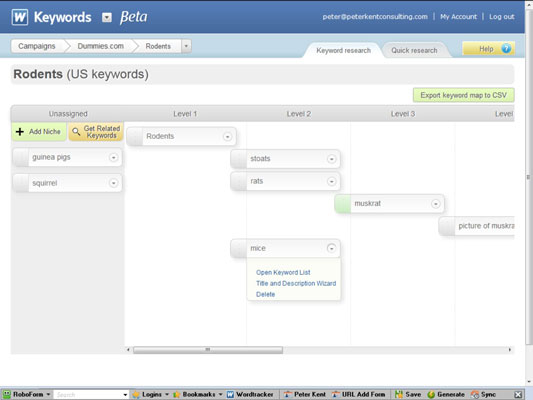Click the drag handle of Rodents niche
The image size is (533, 400).
coord(135,136)
